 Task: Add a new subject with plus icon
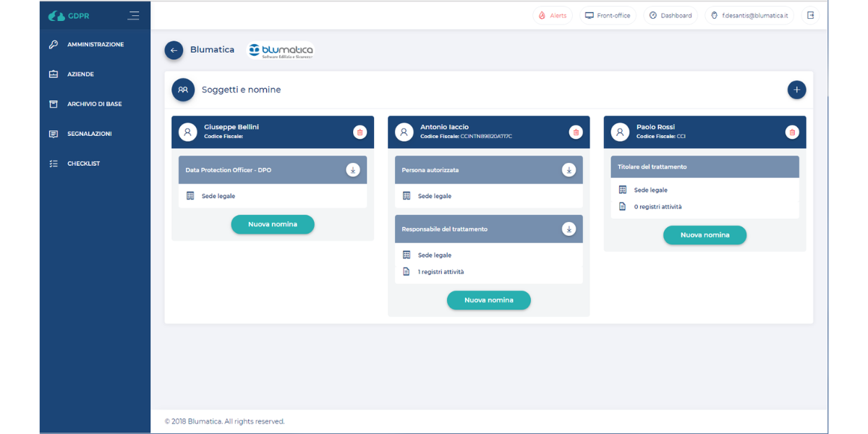tap(796, 90)
